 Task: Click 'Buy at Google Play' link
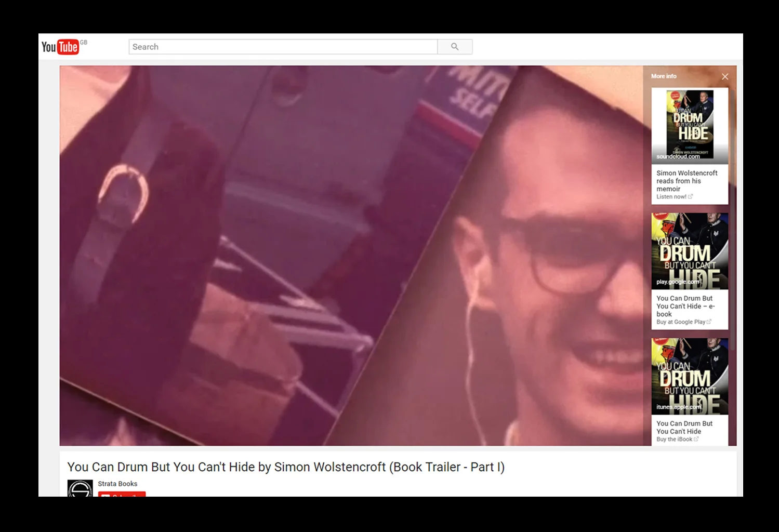(683, 322)
